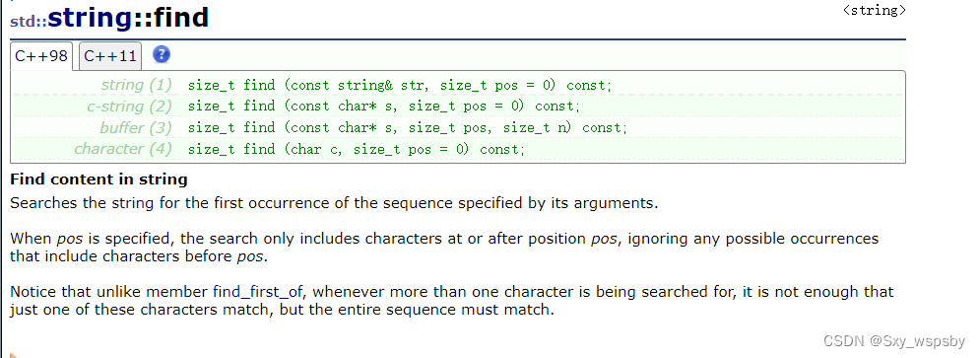Select the string (1) overload signature
The width and height of the screenshot is (980, 358).
point(400,85)
